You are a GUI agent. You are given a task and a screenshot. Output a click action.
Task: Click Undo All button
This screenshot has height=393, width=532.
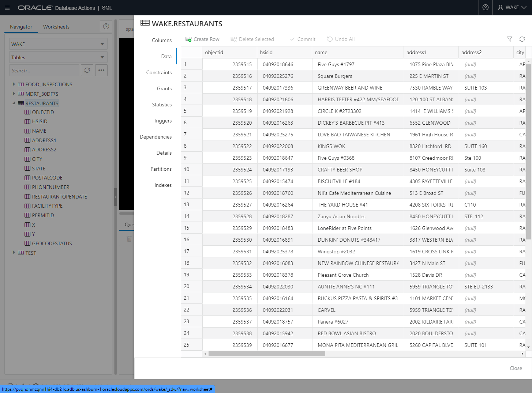tap(341, 39)
